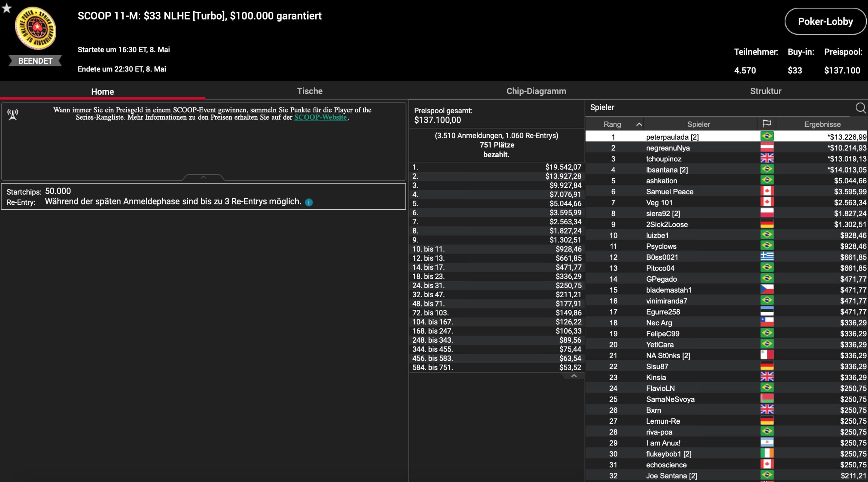Click the favorite star icon
Image resolution: width=868 pixels, height=482 pixels.
[x=6, y=7]
